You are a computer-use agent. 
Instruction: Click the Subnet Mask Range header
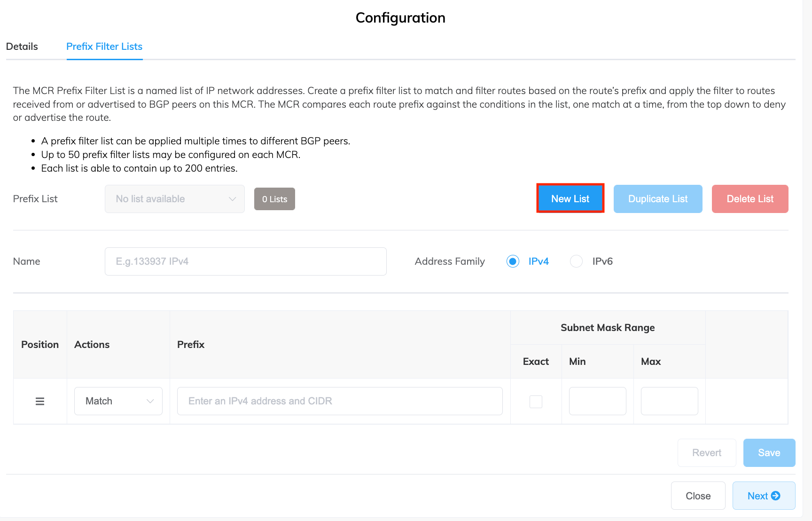[x=608, y=328]
